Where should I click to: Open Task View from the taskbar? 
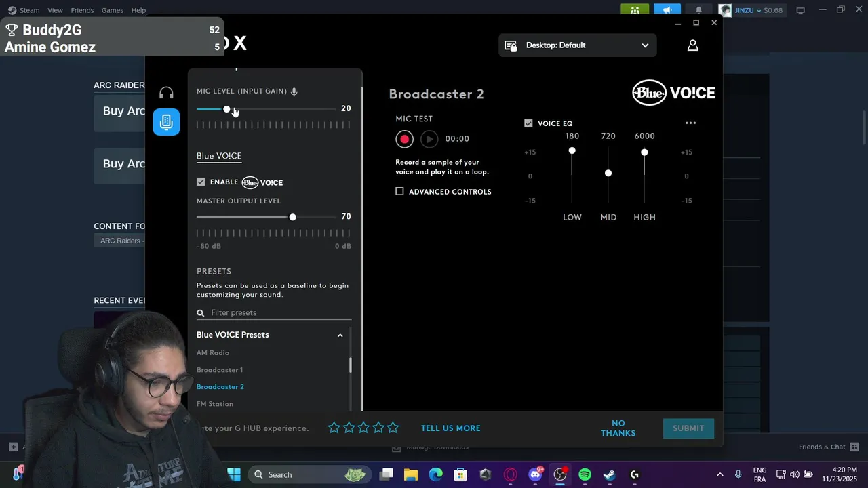(x=386, y=474)
